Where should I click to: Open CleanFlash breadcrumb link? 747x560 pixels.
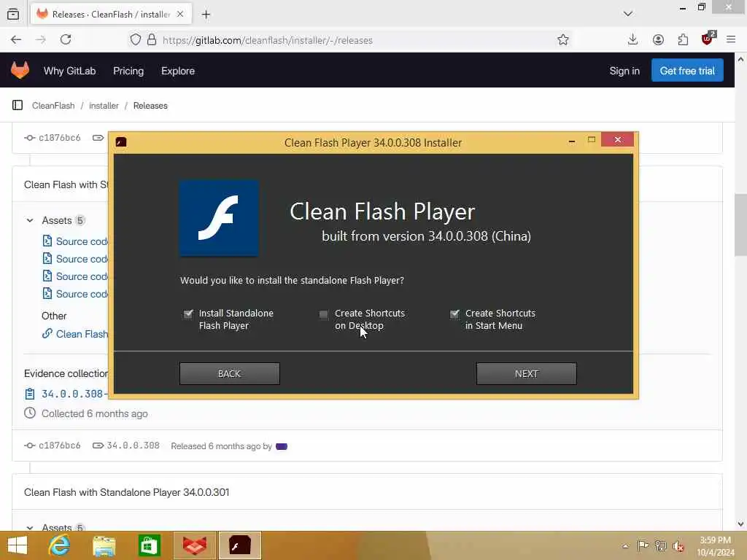(x=53, y=106)
